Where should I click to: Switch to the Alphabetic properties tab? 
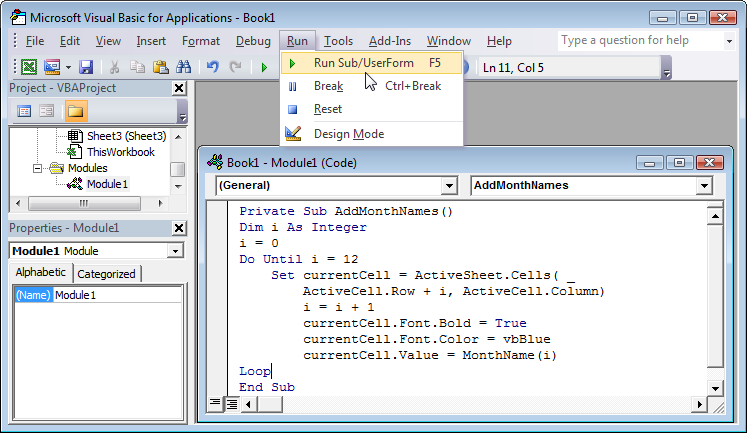[40, 272]
